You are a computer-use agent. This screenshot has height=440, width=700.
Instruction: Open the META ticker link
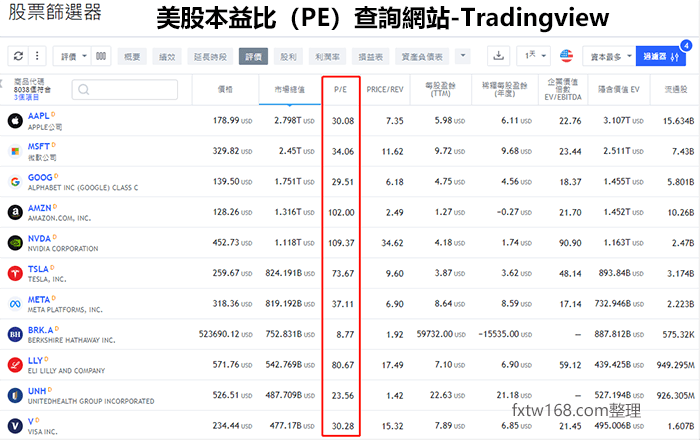pyautogui.click(x=39, y=299)
